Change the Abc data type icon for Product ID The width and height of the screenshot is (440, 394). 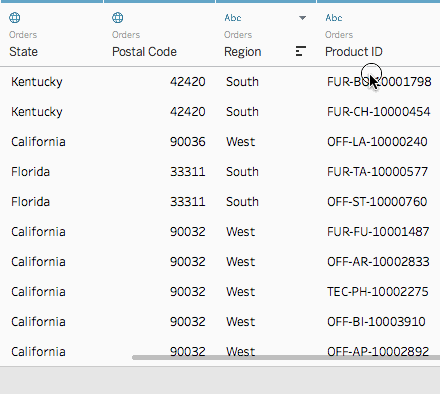coord(334,18)
